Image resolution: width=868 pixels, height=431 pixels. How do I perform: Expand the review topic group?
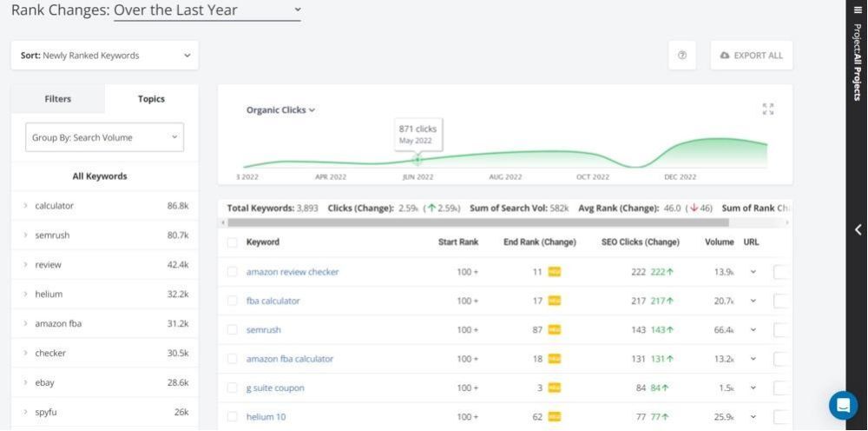coord(25,265)
